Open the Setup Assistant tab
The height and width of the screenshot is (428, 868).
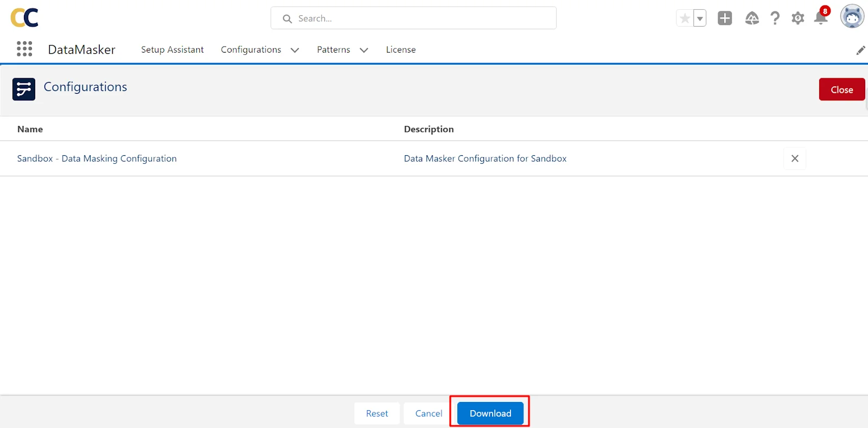click(172, 49)
